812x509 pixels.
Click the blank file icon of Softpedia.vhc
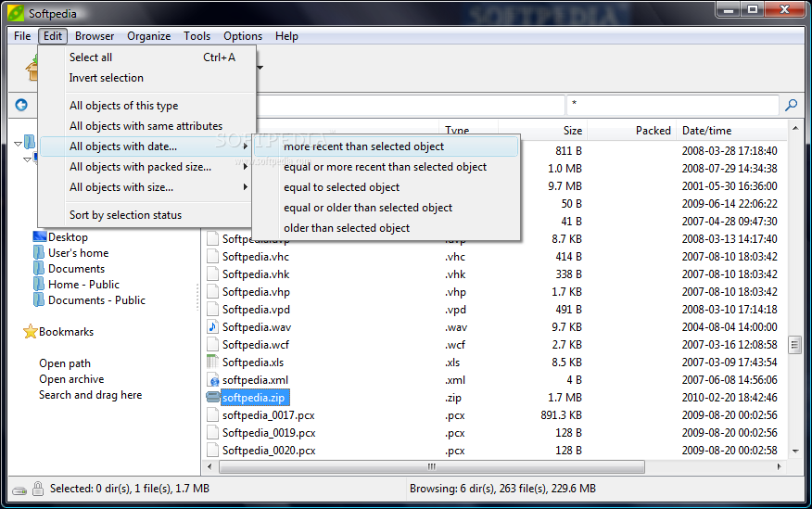(212, 256)
